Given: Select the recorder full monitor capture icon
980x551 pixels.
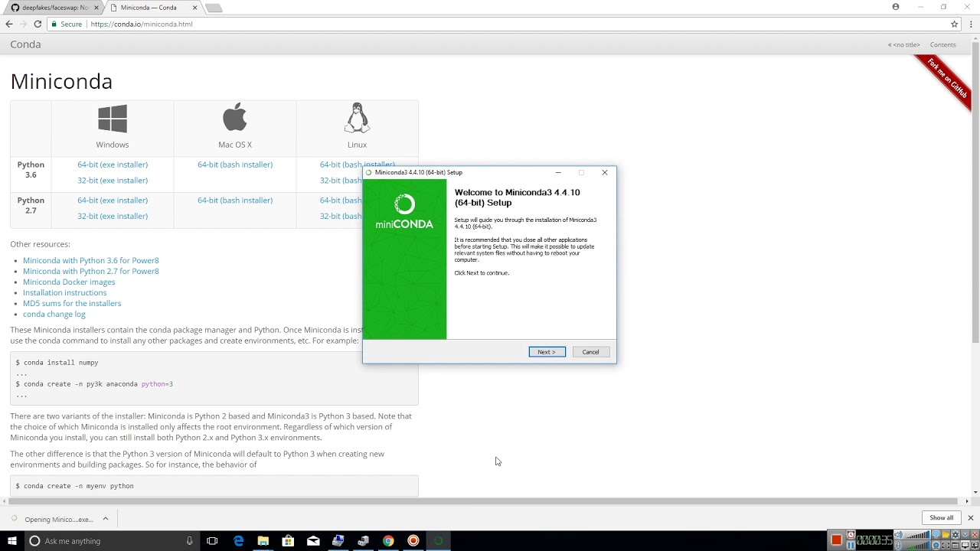Looking at the screenshot, I should click(x=965, y=546).
